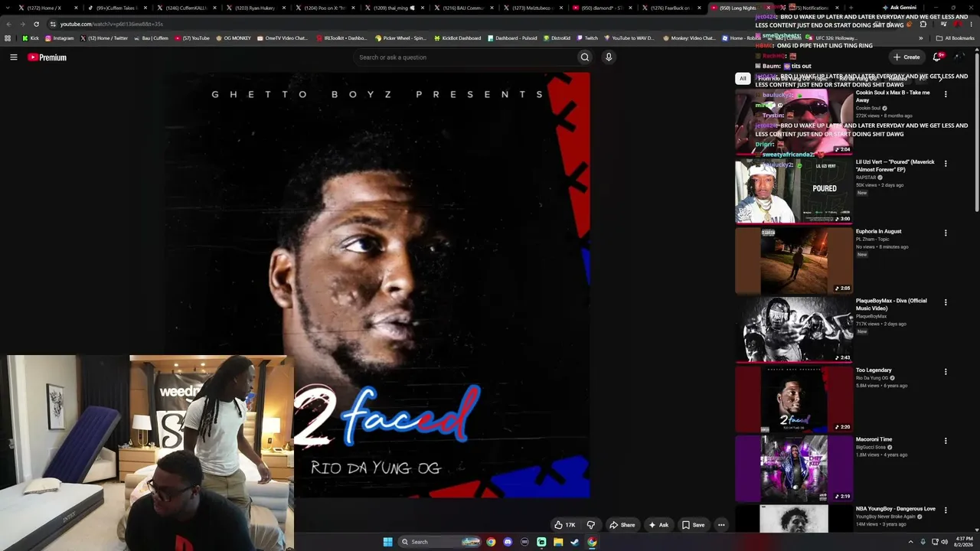Open the Twitch bookmark

[587, 38]
